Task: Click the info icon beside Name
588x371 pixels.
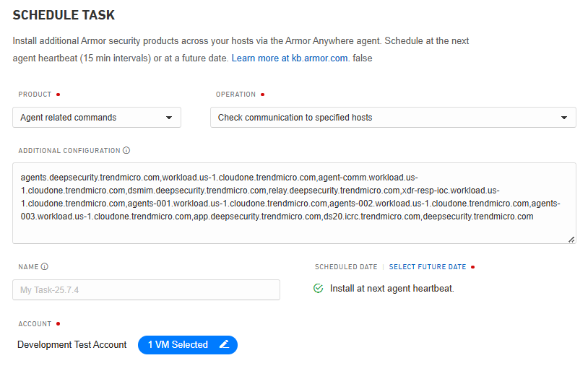Action: click(x=45, y=266)
